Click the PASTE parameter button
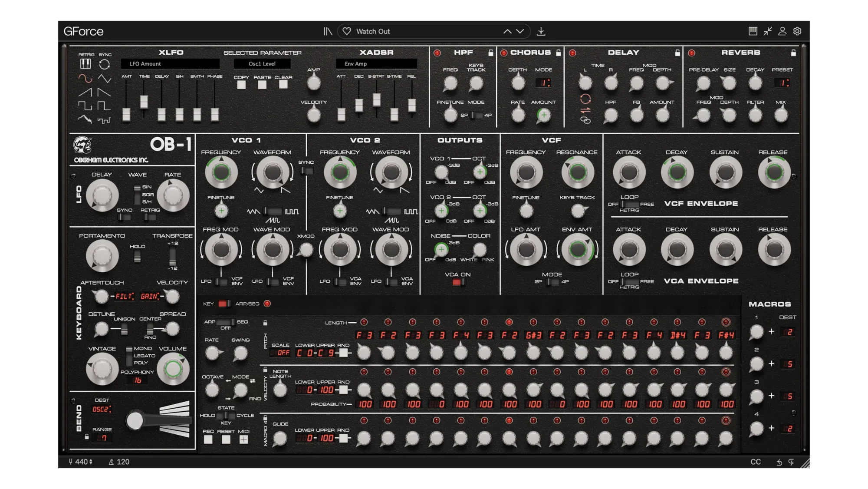The width and height of the screenshot is (868, 489). tap(262, 85)
